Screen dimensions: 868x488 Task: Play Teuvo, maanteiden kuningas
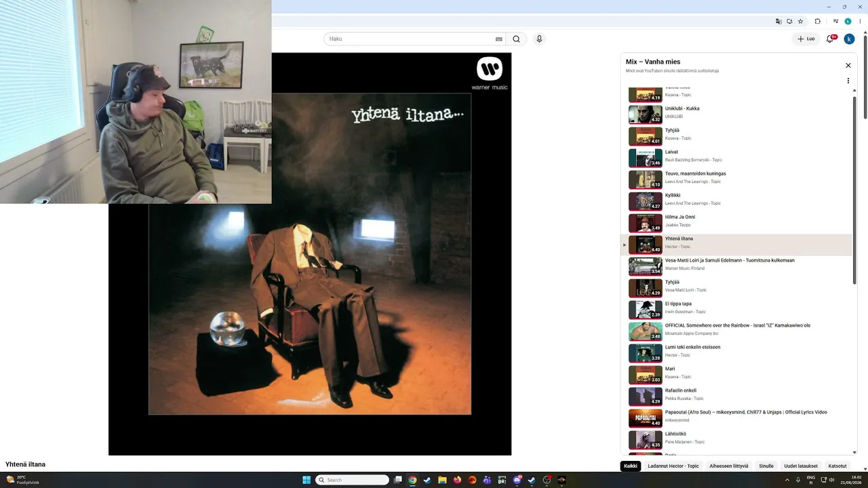click(x=736, y=179)
